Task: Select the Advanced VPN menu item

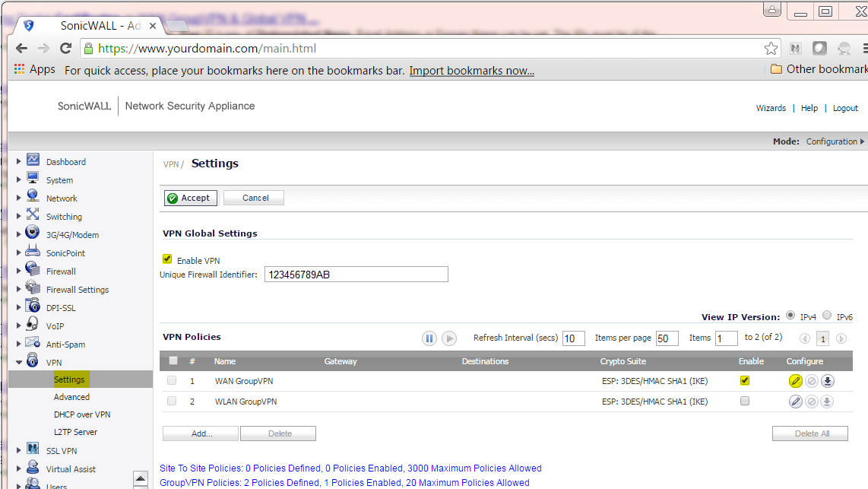Action: point(71,396)
